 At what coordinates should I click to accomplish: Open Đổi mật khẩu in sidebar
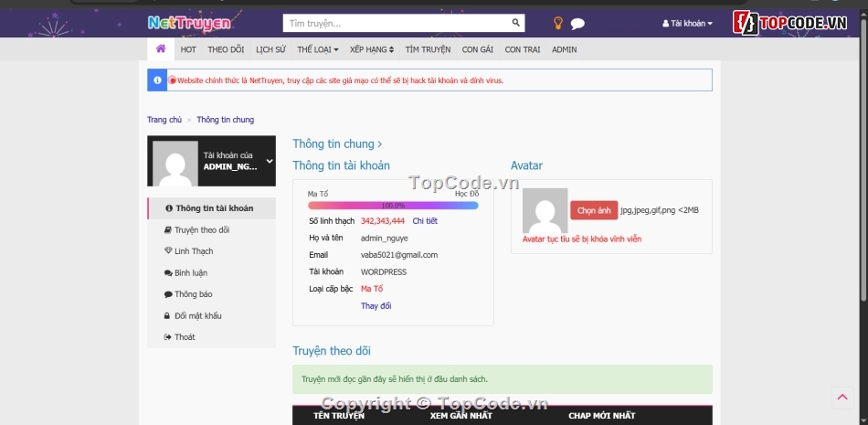pos(211,316)
